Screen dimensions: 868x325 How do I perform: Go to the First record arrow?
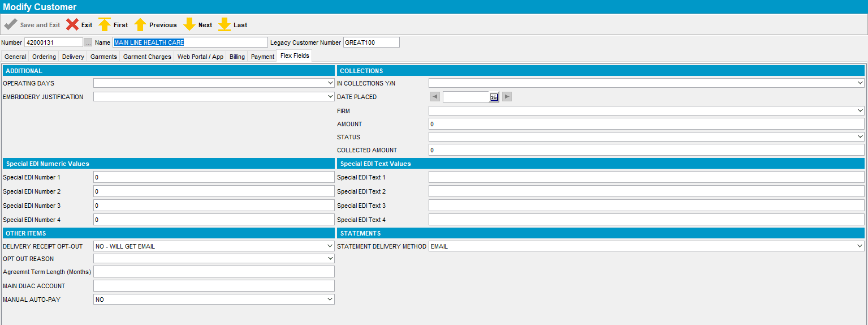point(105,25)
